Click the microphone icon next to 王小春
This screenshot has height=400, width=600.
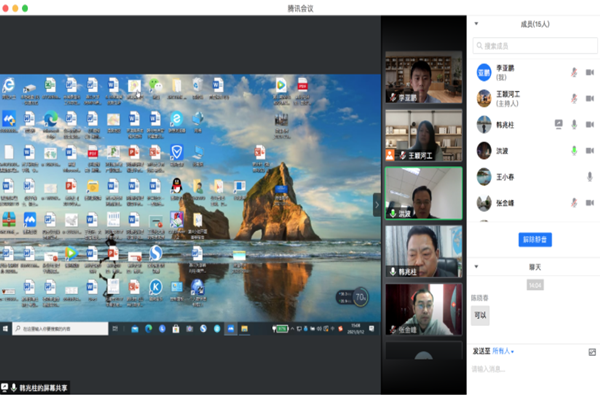(589, 176)
